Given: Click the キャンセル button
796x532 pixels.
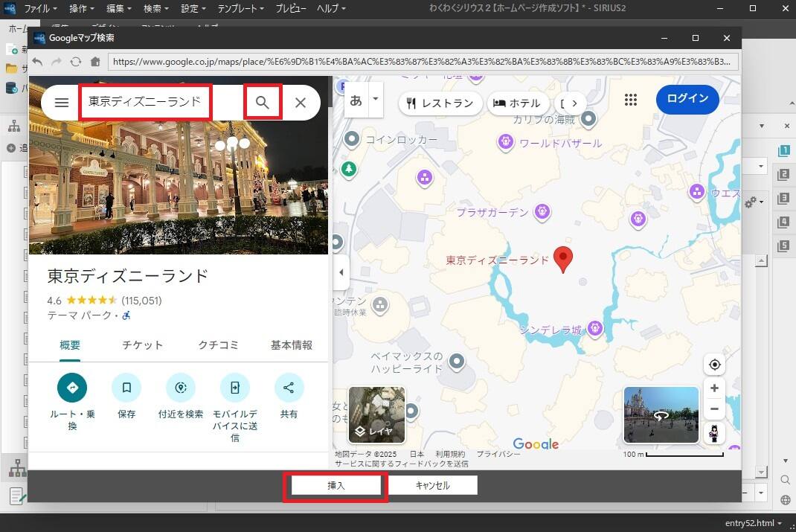Looking at the screenshot, I should coord(432,486).
